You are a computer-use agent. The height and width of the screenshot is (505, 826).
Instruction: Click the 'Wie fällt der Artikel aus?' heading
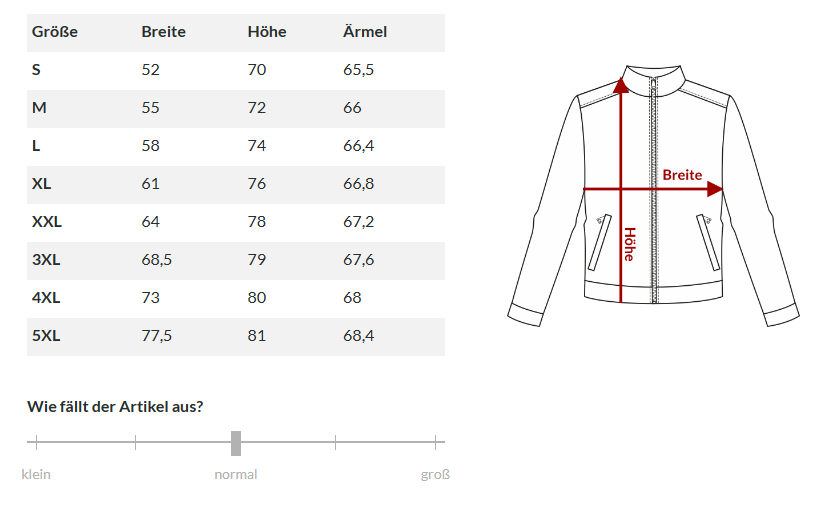click(116, 406)
